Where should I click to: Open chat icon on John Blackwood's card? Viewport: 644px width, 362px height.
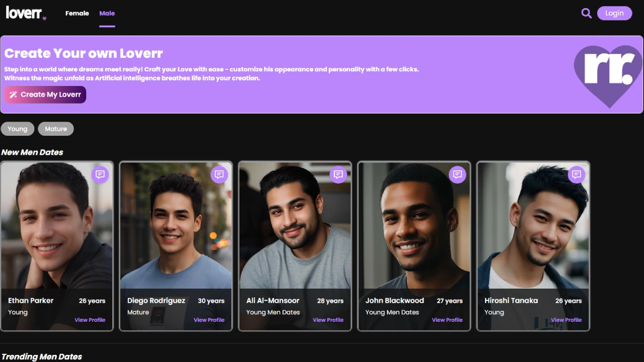coord(457,174)
